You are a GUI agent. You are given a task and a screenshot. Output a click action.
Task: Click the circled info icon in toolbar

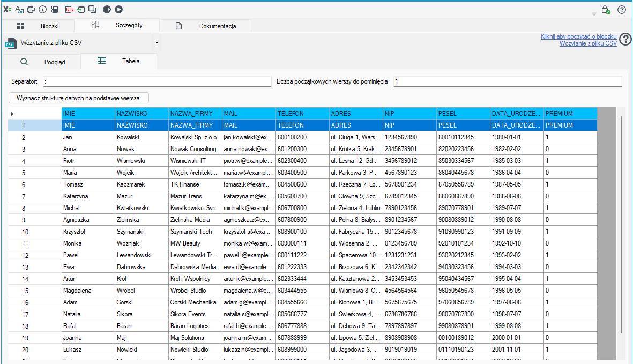(42, 9)
